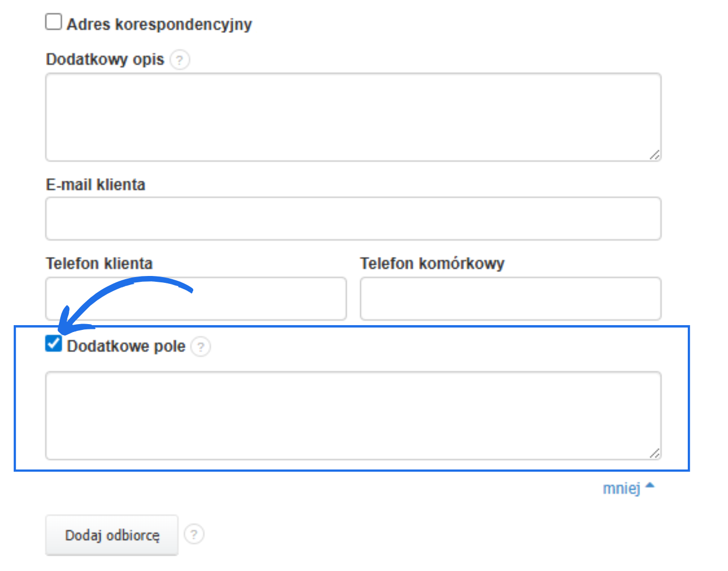The width and height of the screenshot is (728, 571).
Task: Click inside the Dodatkowe pole text area
Action: [353, 416]
